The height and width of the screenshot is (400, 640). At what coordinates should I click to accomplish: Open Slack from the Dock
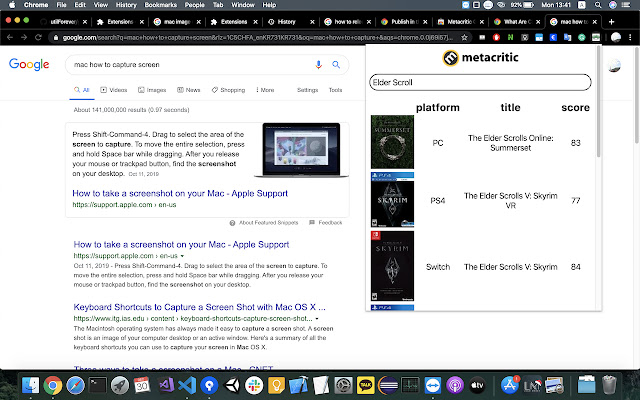[254, 385]
